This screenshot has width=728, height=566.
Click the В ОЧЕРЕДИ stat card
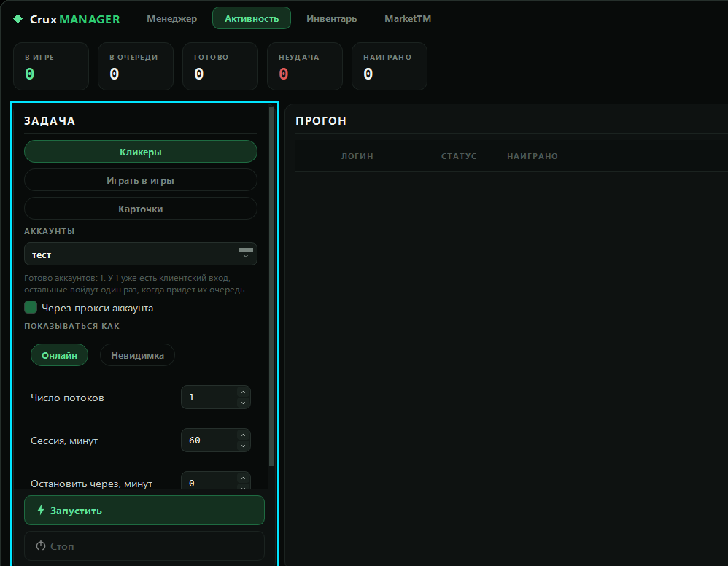136,66
